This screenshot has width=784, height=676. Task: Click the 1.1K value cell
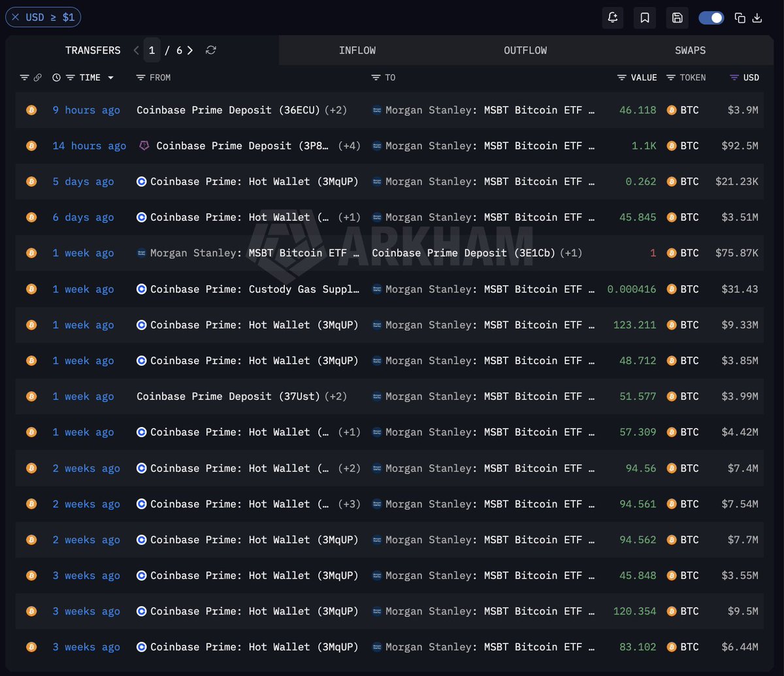(x=644, y=146)
